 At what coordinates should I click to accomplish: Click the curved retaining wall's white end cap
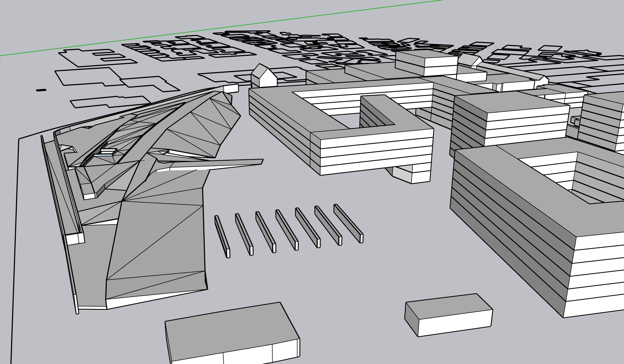point(75,239)
